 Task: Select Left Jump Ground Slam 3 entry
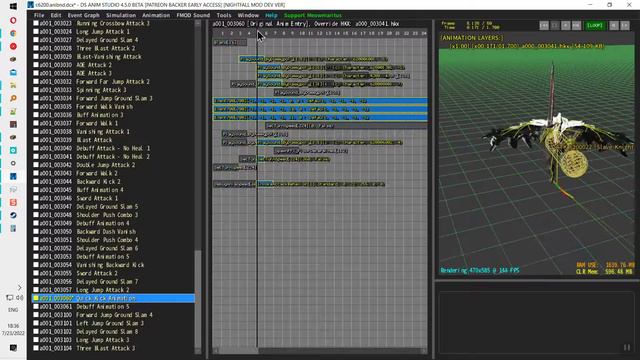pos(113,323)
